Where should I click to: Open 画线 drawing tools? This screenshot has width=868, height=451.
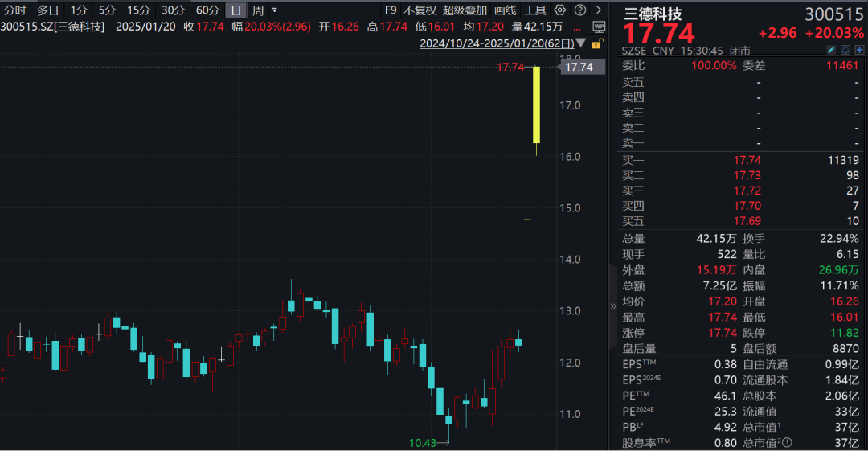click(x=506, y=10)
